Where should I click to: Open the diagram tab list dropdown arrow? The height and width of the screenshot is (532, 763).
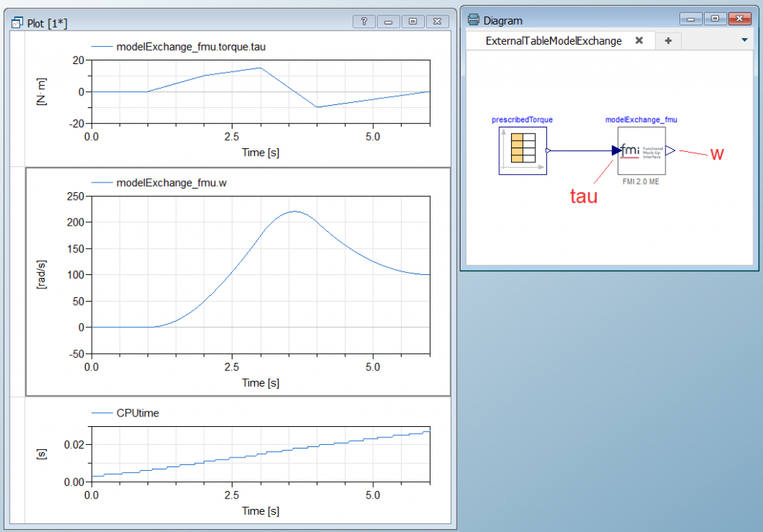pyautogui.click(x=744, y=40)
